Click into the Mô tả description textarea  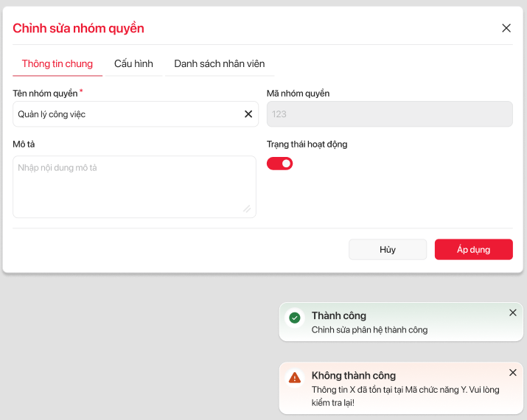point(133,187)
